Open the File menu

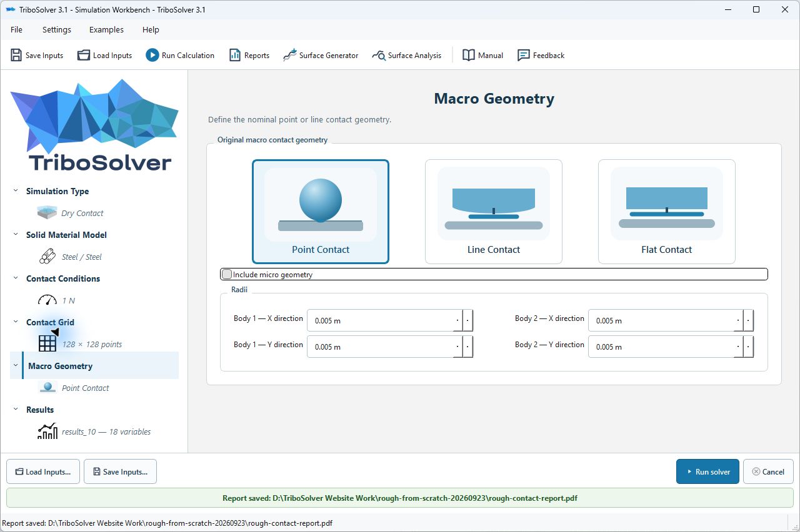click(x=17, y=29)
